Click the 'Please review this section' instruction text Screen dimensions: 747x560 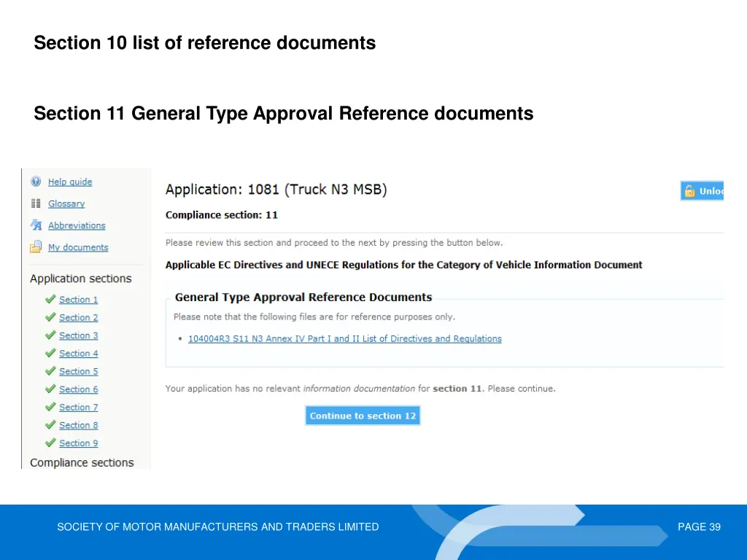[x=334, y=243]
